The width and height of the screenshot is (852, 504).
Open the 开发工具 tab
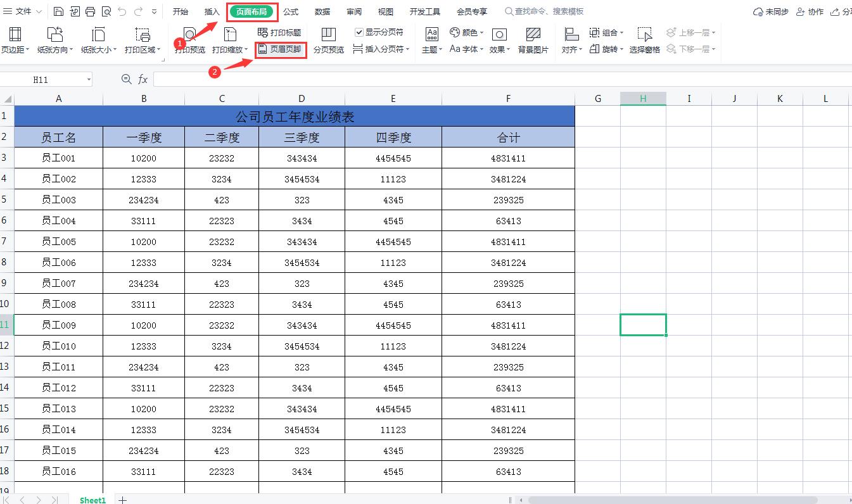[x=424, y=11]
